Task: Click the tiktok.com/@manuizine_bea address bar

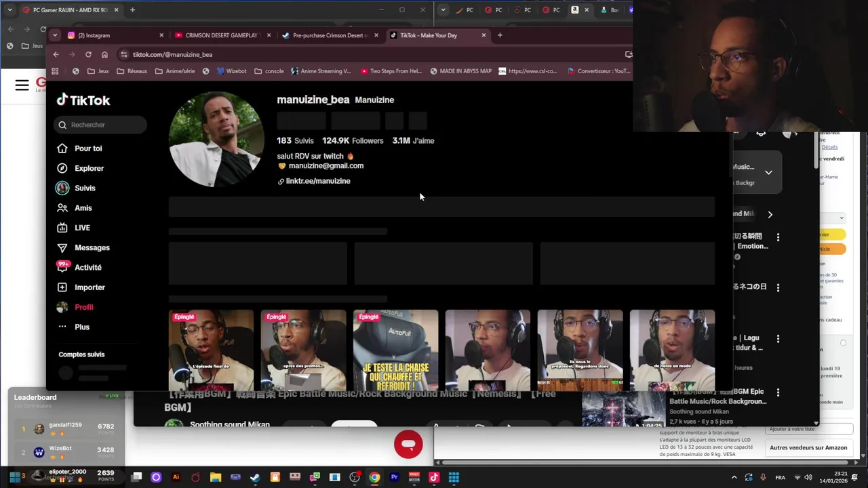Action: pyautogui.click(x=373, y=54)
